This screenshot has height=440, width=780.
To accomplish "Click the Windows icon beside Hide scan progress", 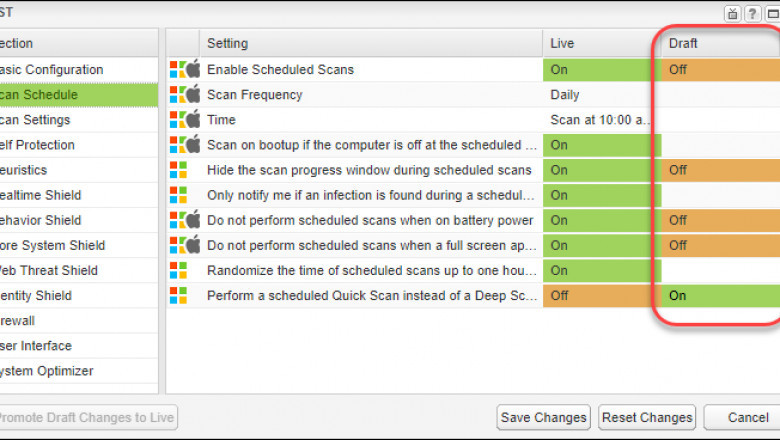I will click(x=178, y=170).
